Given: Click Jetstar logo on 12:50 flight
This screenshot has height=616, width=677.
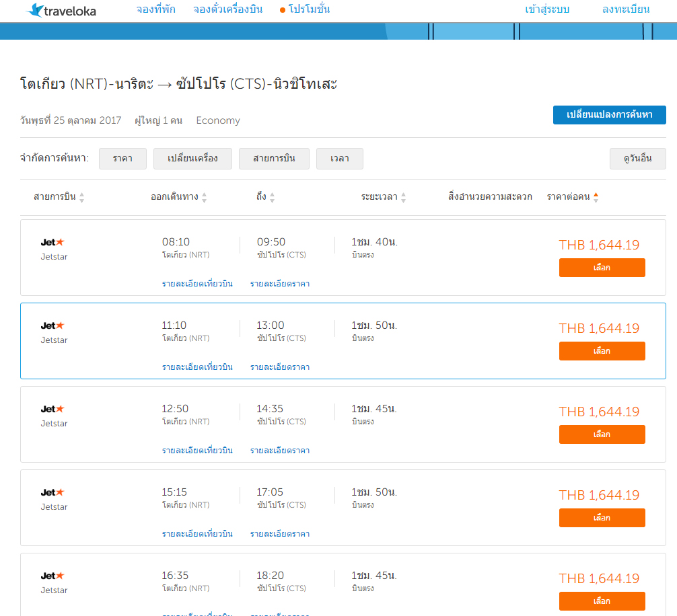Looking at the screenshot, I should [x=52, y=409].
